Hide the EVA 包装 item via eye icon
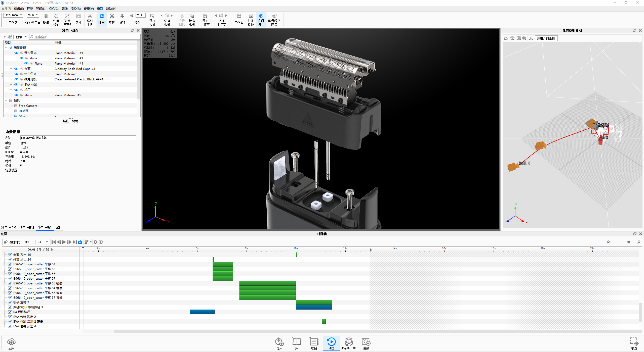Viewport: 644px width, 352px height. pyautogui.click(x=16, y=85)
